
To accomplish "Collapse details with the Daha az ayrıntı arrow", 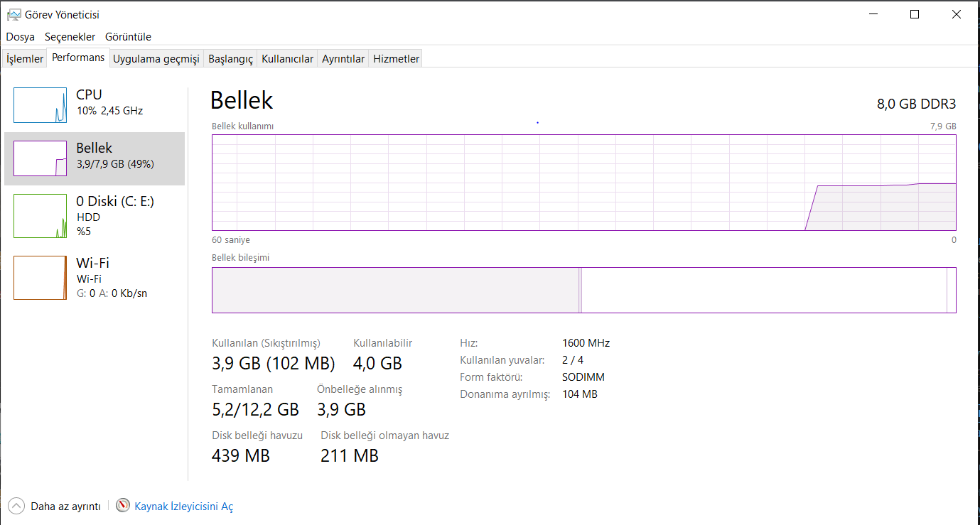I will coord(16,506).
